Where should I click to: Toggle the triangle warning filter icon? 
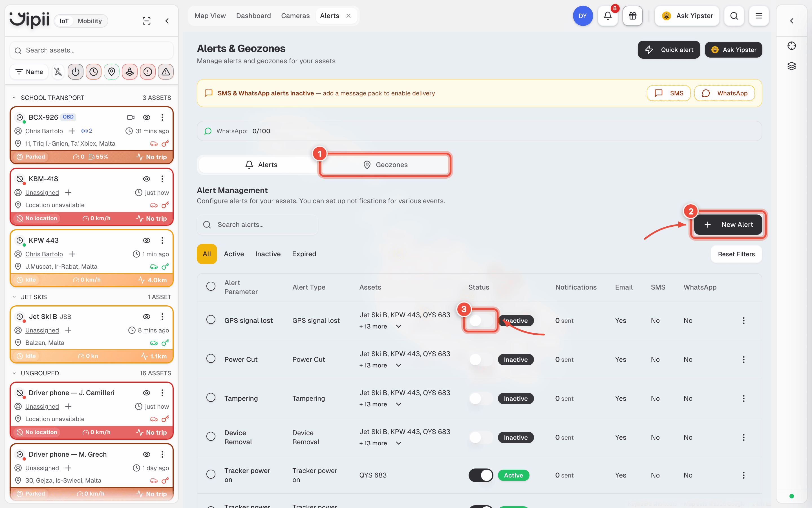point(166,72)
